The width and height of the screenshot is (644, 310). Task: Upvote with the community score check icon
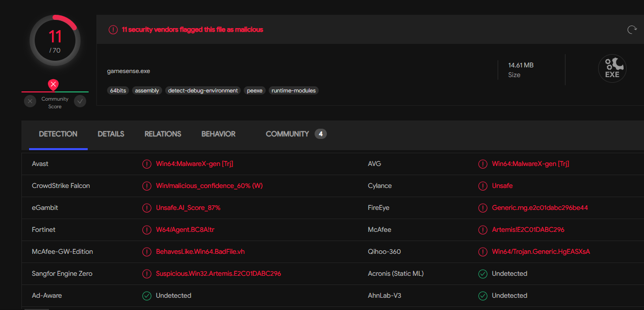pos(80,101)
